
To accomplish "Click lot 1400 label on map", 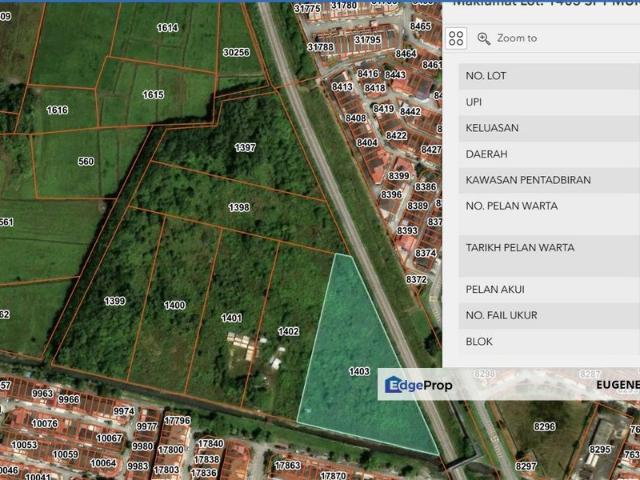I will tap(175, 305).
